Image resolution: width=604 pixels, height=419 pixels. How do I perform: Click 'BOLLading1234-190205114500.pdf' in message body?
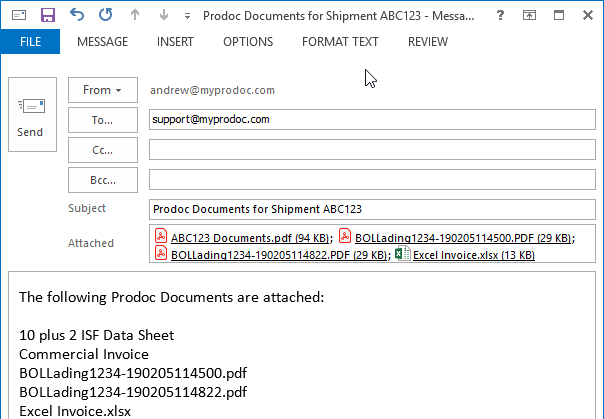coord(133,373)
